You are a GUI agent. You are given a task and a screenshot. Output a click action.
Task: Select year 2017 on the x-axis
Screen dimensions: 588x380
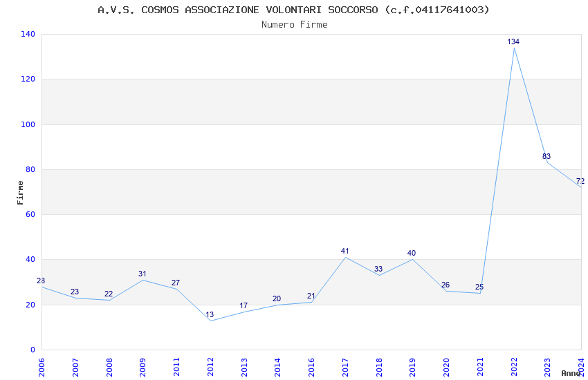[x=345, y=367]
